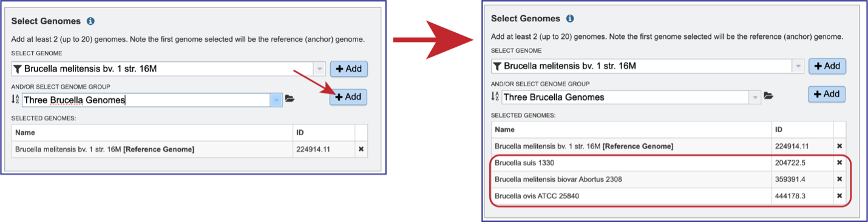Click the A-Z sort icon in left panel

16,99
